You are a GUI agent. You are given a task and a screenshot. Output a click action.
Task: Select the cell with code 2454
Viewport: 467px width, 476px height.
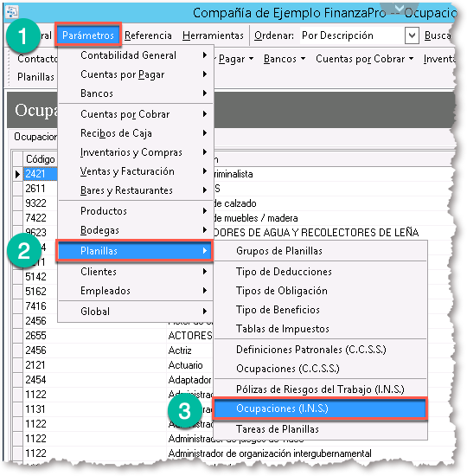coord(94,380)
